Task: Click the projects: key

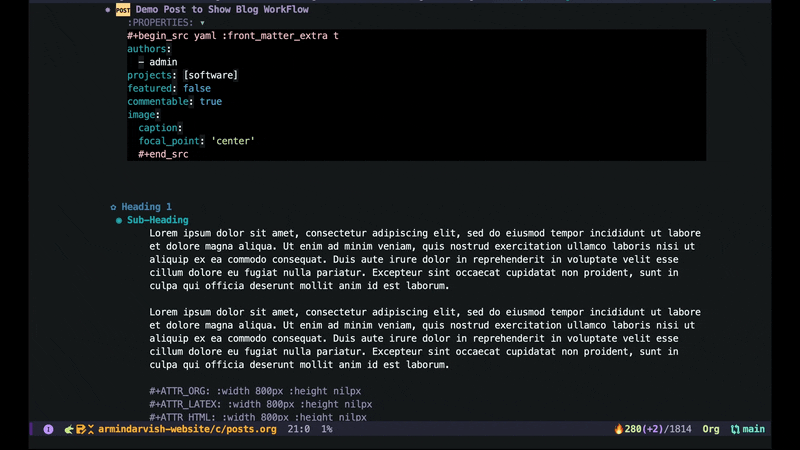Action: (152, 75)
